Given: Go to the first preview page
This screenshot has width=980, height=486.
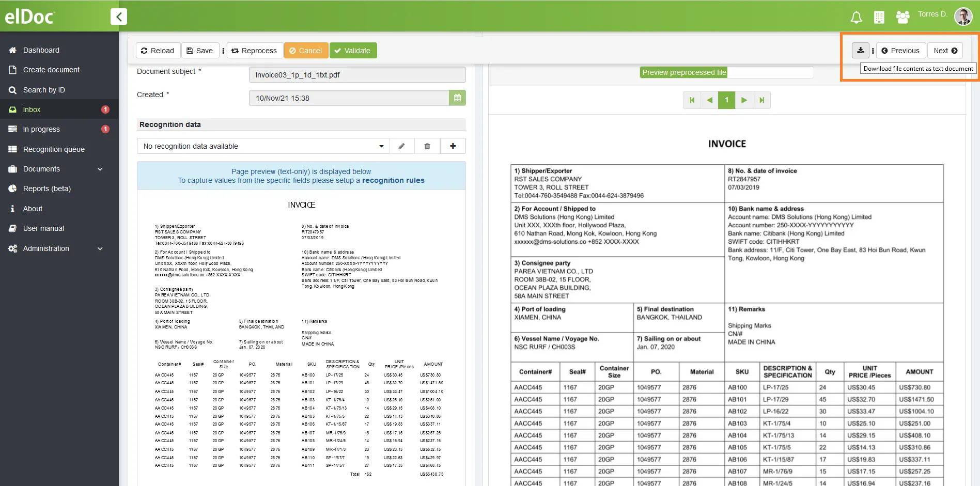Looking at the screenshot, I should [x=692, y=100].
